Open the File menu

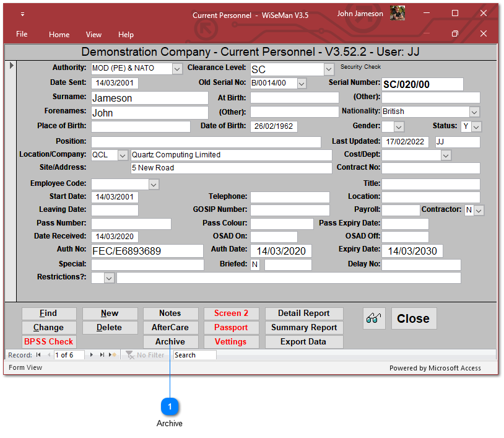coord(22,35)
